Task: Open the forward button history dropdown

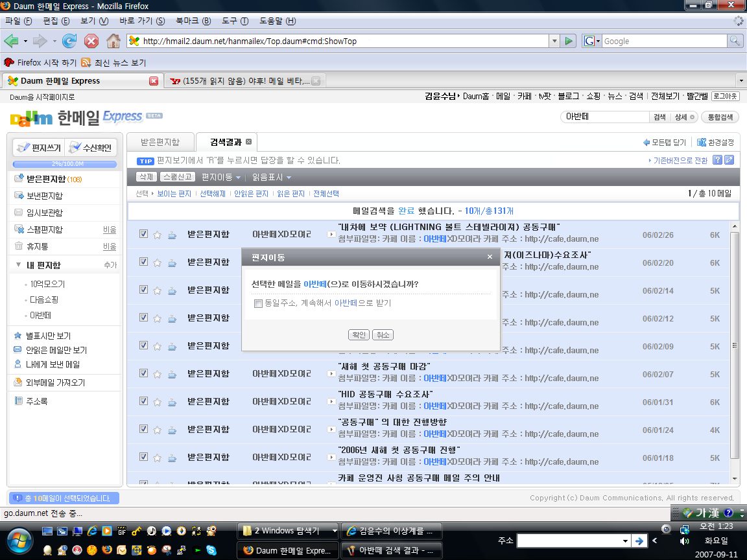Action: point(54,41)
